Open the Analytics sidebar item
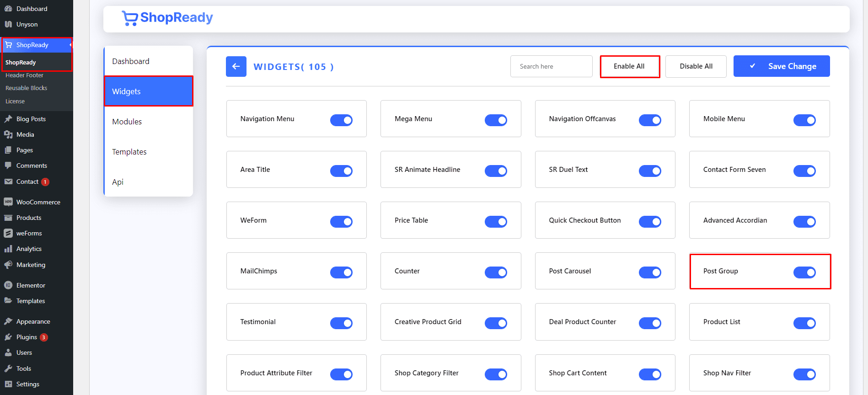The width and height of the screenshot is (868, 395). (x=29, y=249)
